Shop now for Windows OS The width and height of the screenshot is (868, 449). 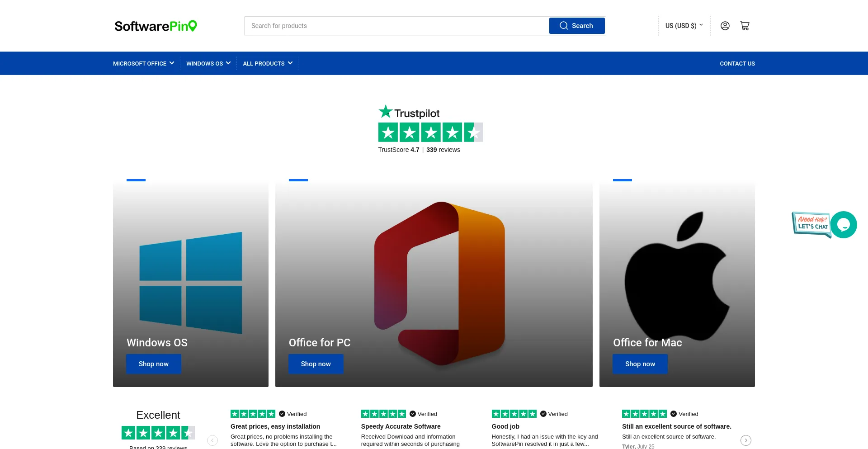[154, 364]
